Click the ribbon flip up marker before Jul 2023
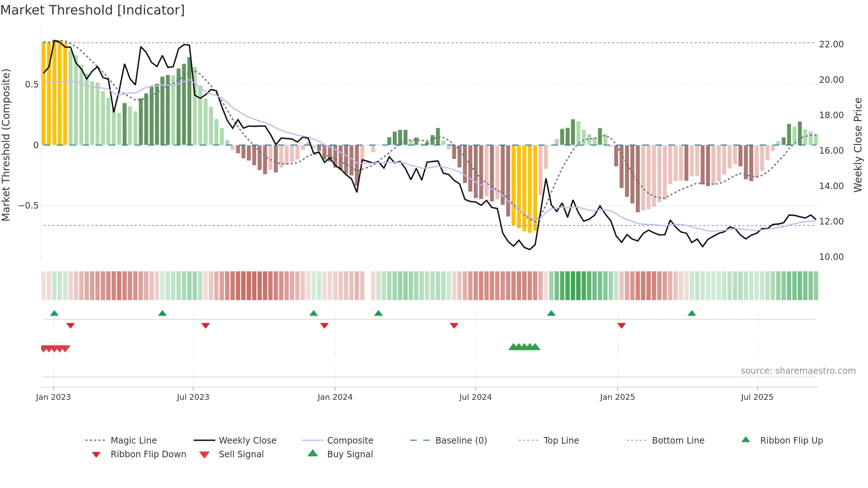The width and height of the screenshot is (868, 488). click(x=162, y=313)
